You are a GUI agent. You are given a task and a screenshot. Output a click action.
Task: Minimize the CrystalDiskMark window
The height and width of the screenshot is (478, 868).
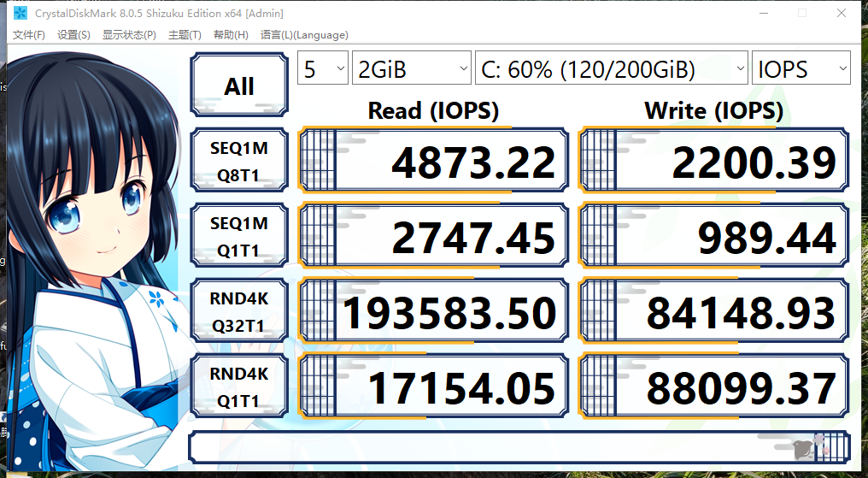[764, 13]
